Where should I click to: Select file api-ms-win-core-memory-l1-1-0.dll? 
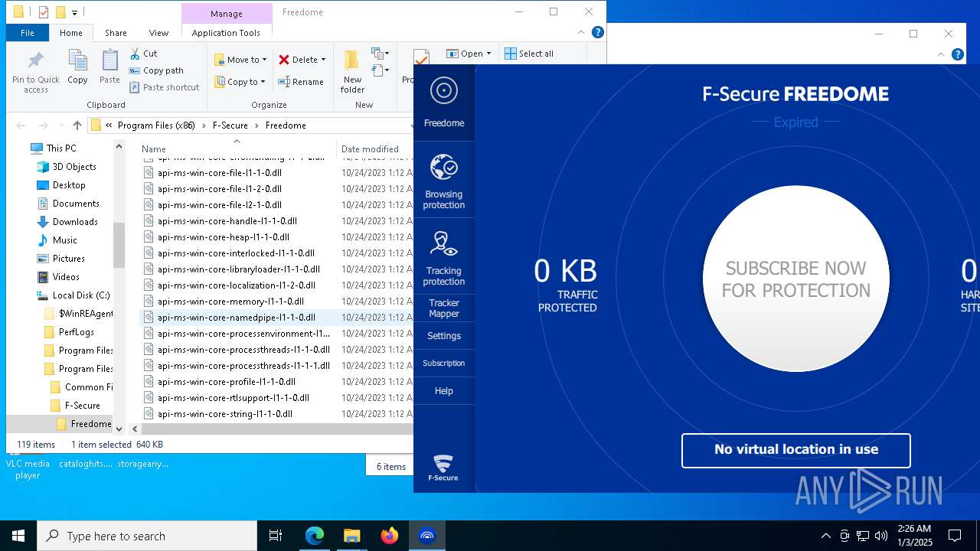230,302
